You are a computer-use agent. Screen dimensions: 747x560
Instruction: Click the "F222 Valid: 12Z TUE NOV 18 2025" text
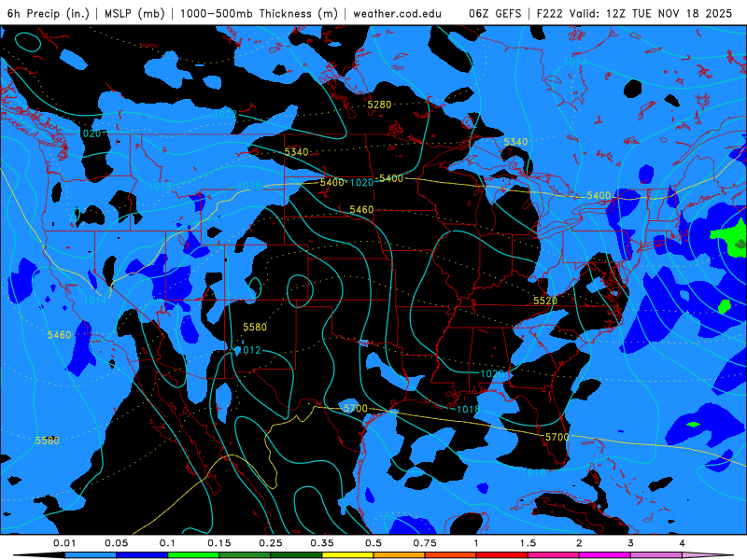coord(634,13)
